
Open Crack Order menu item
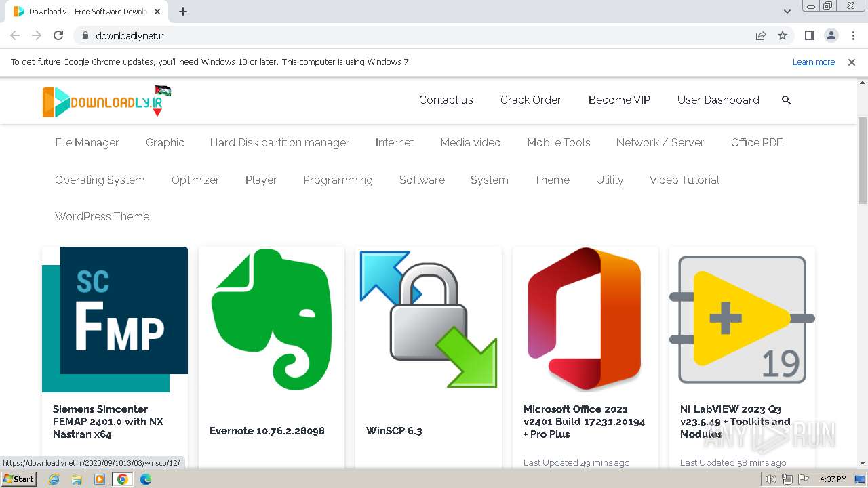(530, 100)
